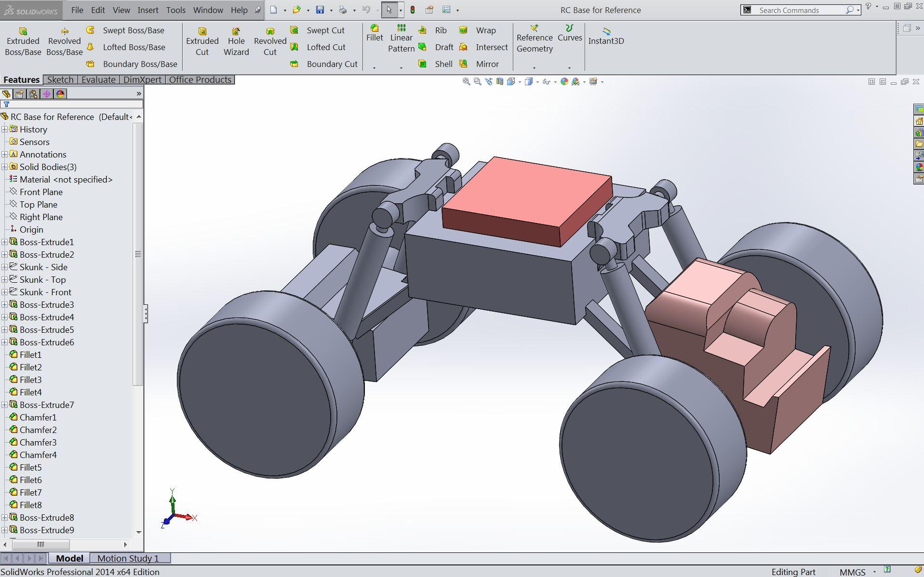924x577 pixels.
Task: Toggle Instant3D mode
Action: tap(606, 36)
